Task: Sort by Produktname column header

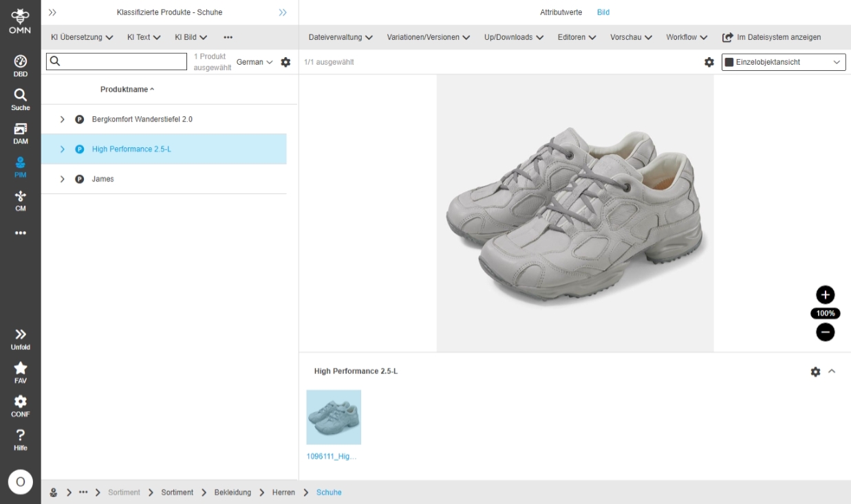Action: point(127,89)
